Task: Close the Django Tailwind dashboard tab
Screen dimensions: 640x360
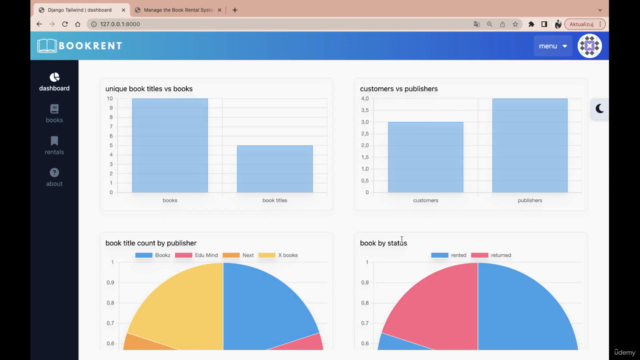Action: pos(123,10)
